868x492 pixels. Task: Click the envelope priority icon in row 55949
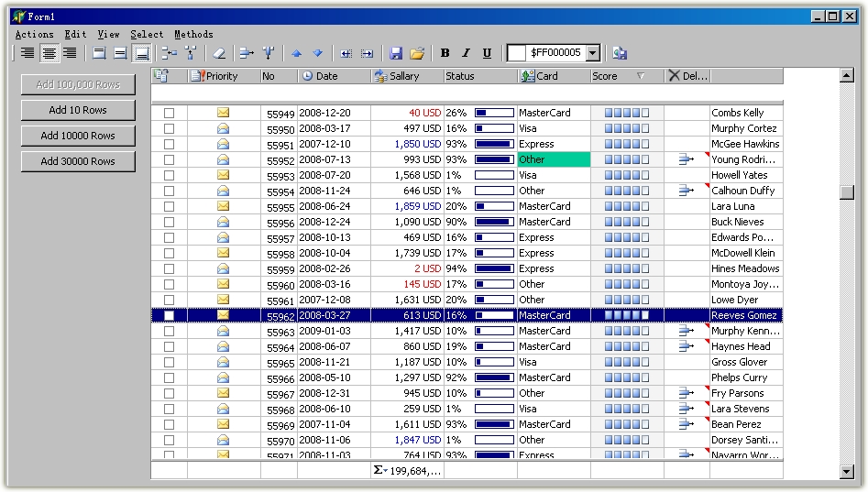tap(223, 113)
